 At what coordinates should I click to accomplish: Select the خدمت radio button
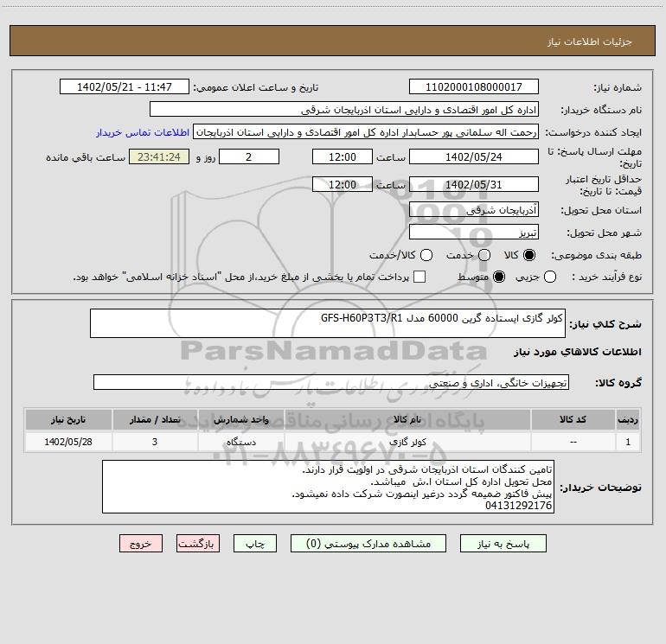point(484,255)
